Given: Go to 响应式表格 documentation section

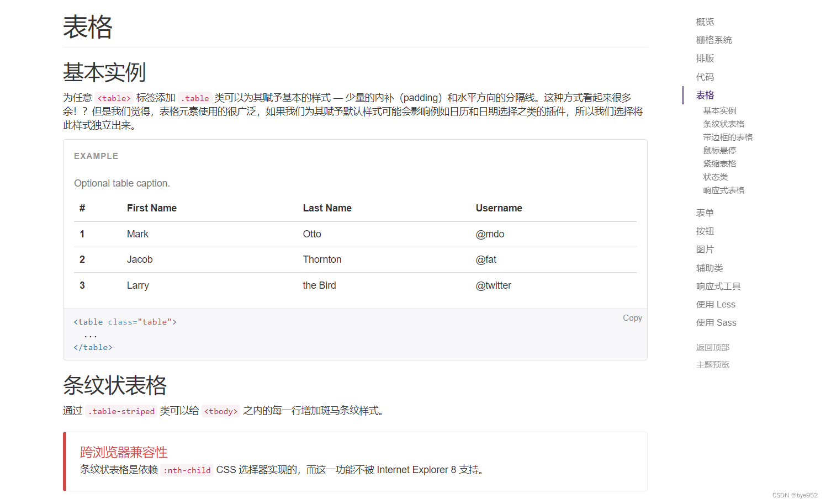Looking at the screenshot, I should pyautogui.click(x=723, y=190).
